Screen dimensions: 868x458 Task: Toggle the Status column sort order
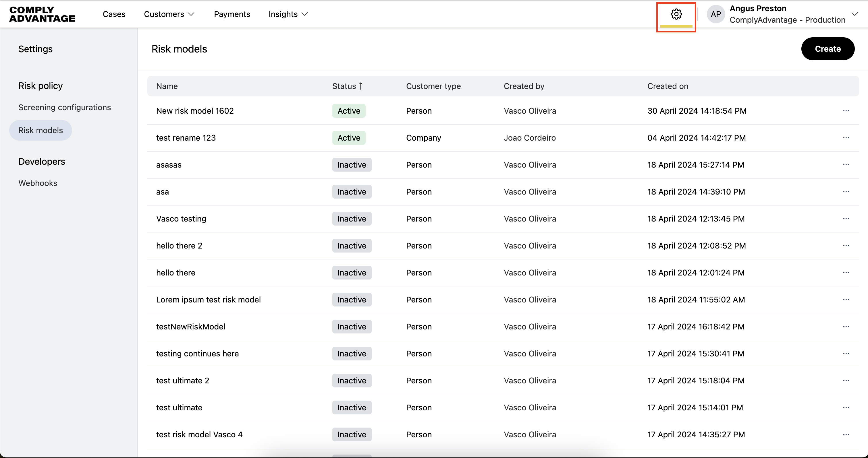(x=348, y=86)
